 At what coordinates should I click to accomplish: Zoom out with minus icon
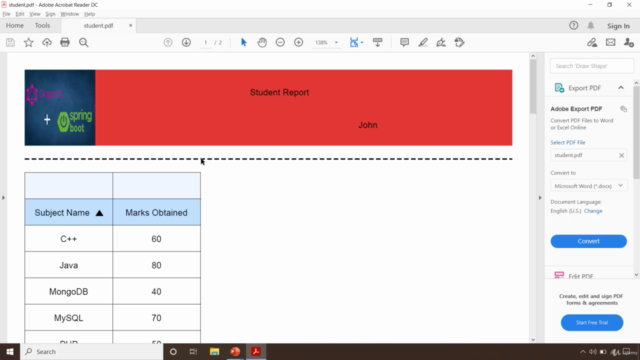point(280,42)
